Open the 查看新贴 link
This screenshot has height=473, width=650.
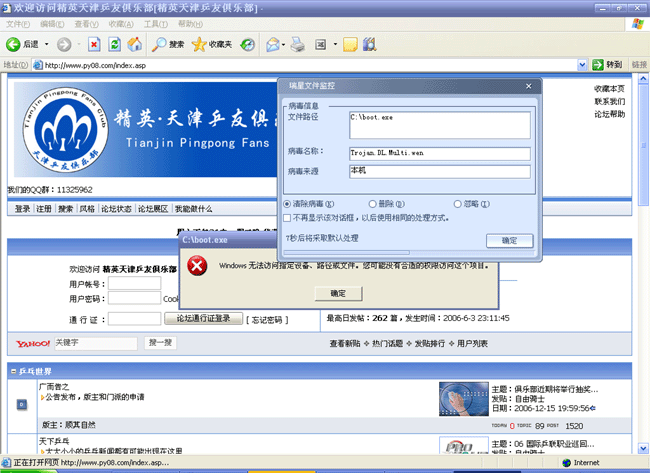point(344,344)
